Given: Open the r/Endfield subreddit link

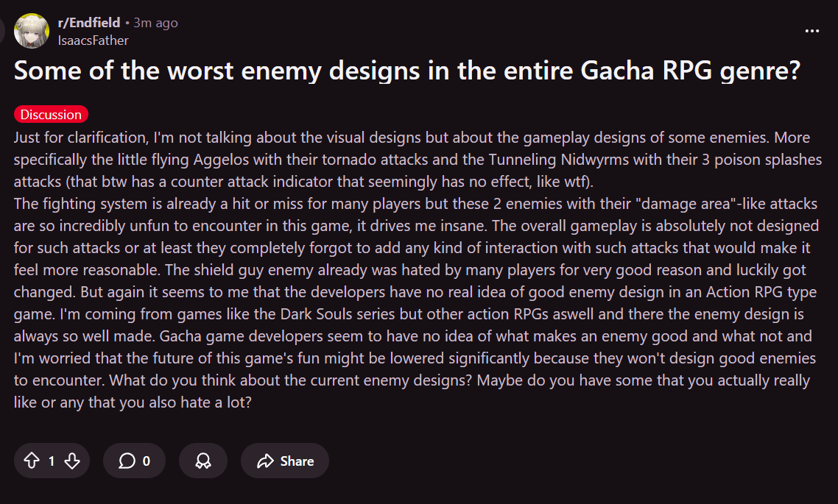Looking at the screenshot, I should pyautogui.click(x=88, y=23).
